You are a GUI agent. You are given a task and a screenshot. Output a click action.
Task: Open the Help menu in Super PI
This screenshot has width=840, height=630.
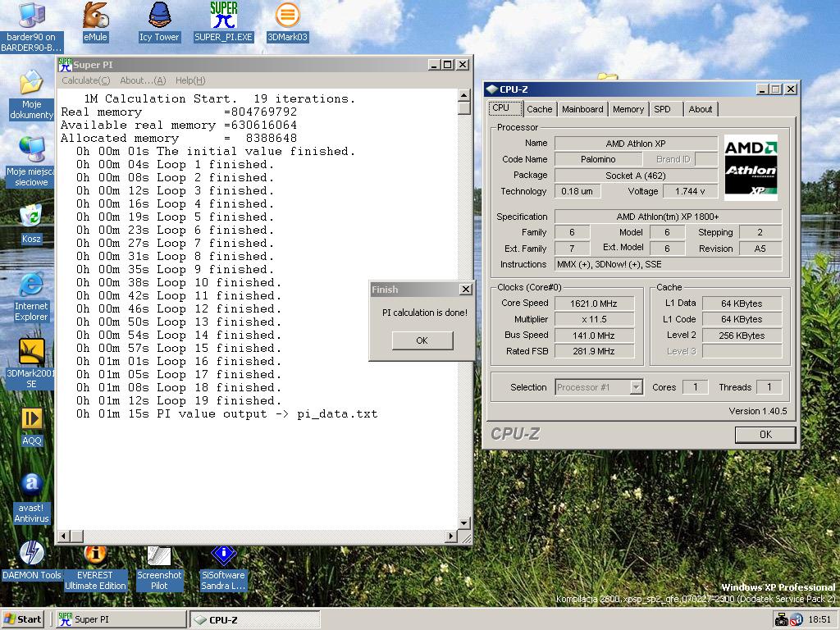click(x=190, y=80)
